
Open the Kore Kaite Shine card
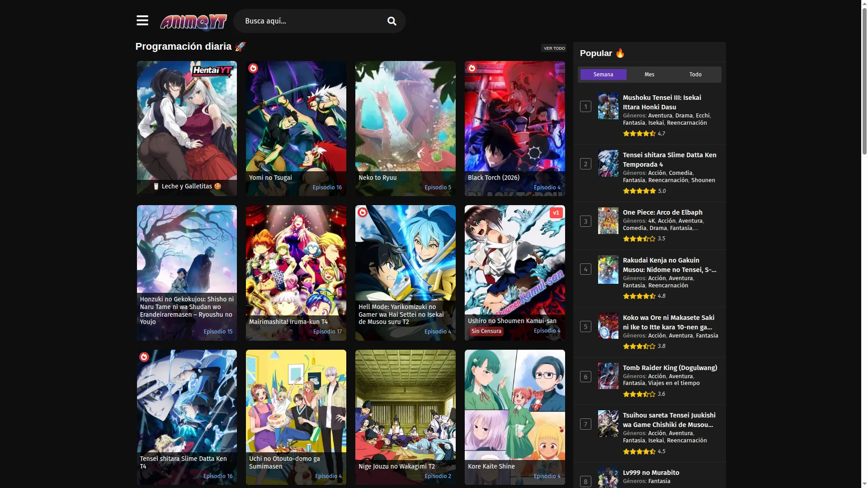(x=514, y=417)
